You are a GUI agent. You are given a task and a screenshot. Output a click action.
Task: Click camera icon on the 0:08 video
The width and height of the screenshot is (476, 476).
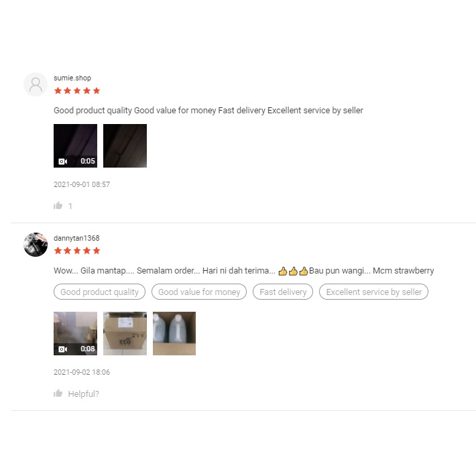pyautogui.click(x=63, y=349)
